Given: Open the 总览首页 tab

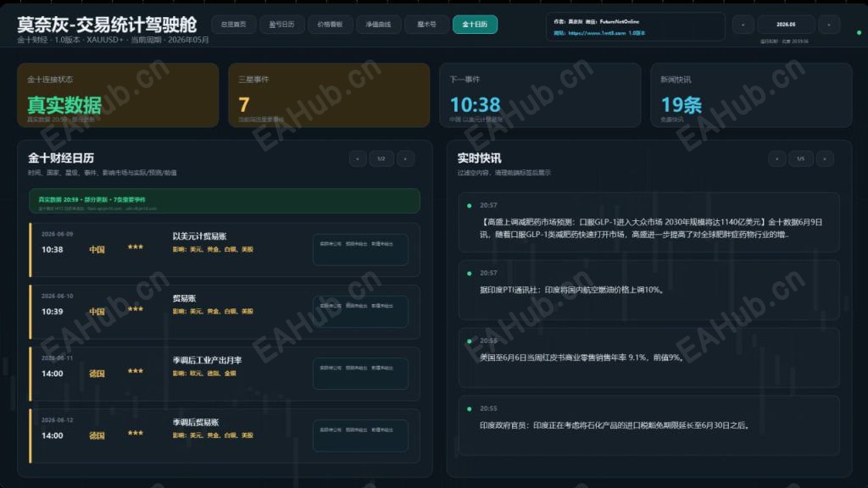Looking at the screenshot, I should (x=234, y=25).
